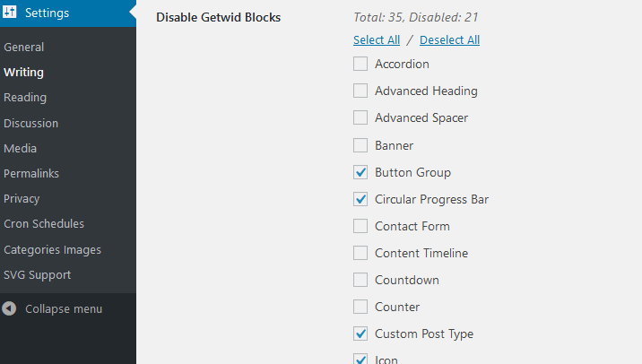Viewport: 642px width, 364px height.
Task: Click the Deselect All link
Action: 449,39
